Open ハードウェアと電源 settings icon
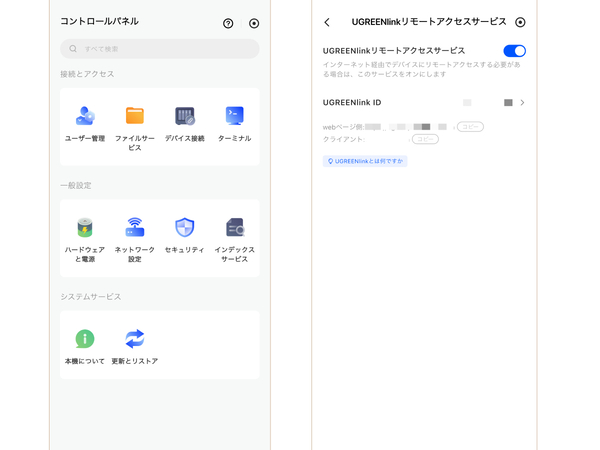The image size is (600, 450). [x=85, y=227]
